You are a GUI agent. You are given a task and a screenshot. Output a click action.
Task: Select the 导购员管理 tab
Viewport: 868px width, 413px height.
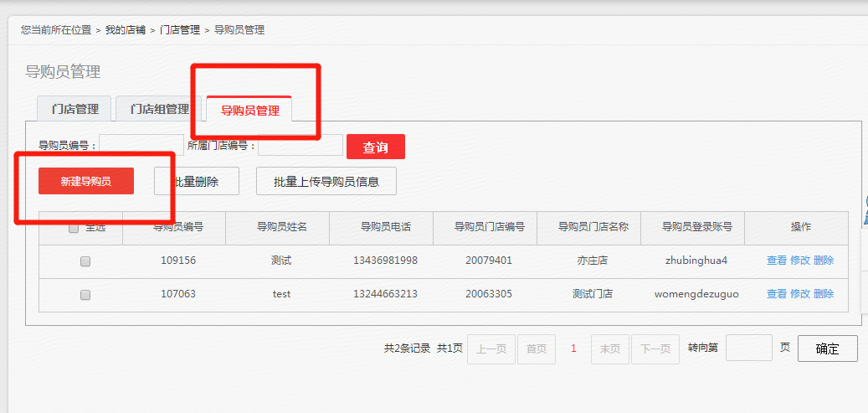click(249, 110)
